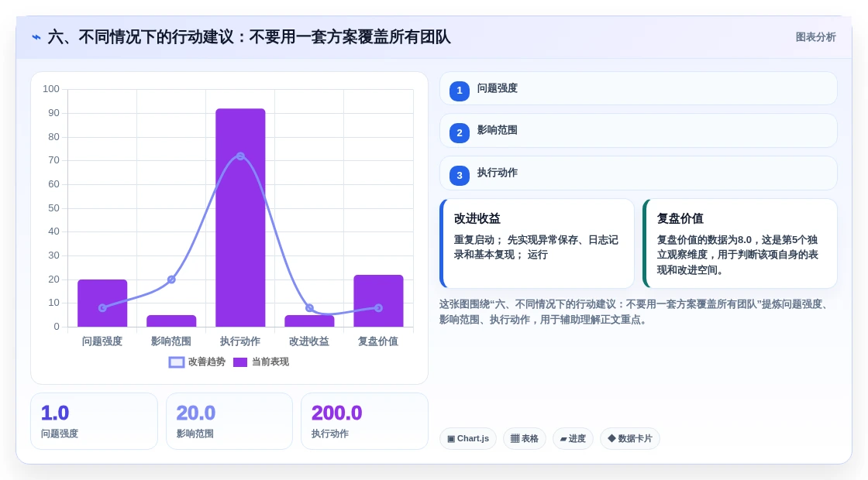Click the 改进收益 bar in the chart

pyautogui.click(x=309, y=321)
